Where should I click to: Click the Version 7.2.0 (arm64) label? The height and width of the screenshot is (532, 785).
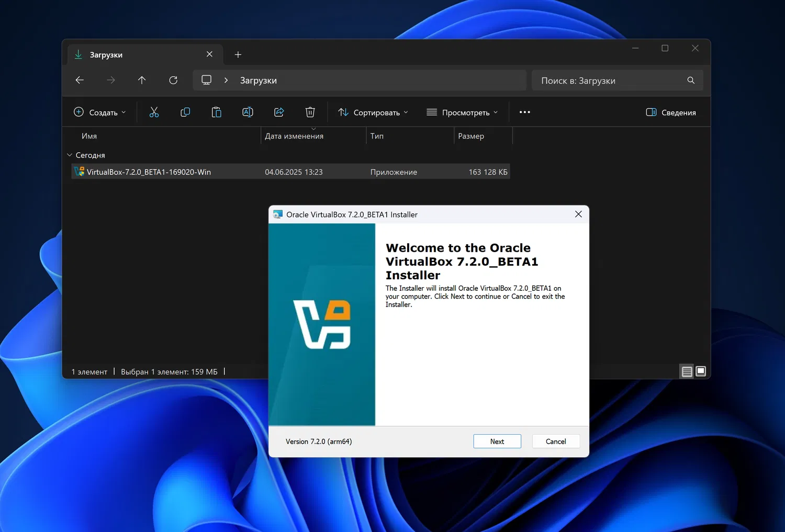pos(319,442)
